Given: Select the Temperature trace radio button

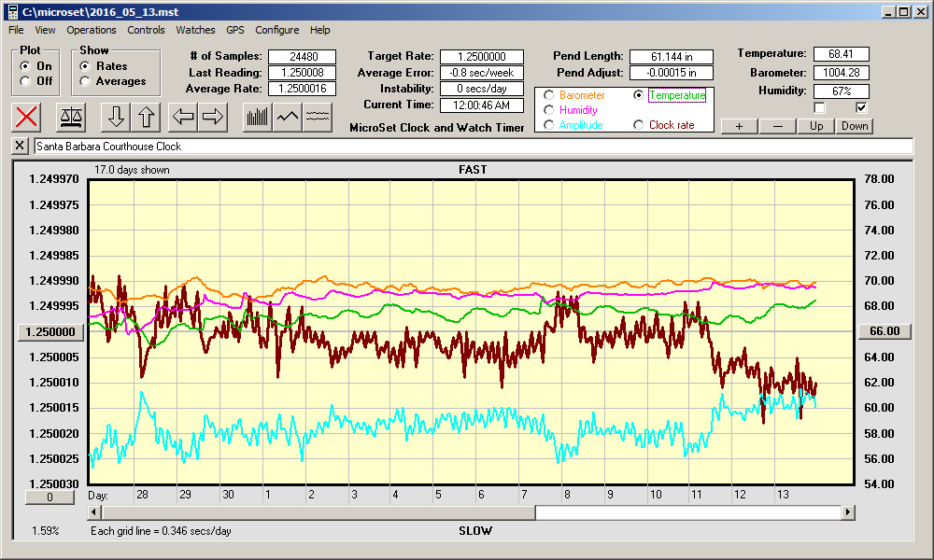Looking at the screenshot, I should (639, 95).
